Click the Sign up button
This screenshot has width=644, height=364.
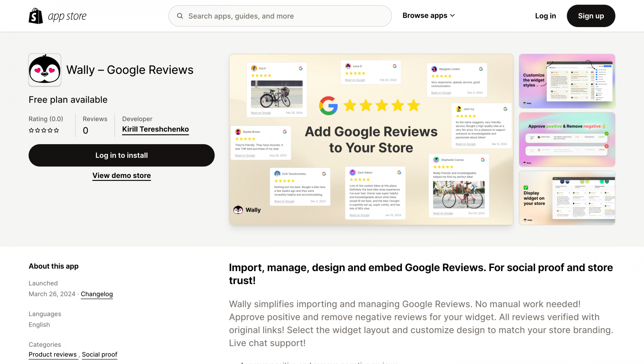591,16
